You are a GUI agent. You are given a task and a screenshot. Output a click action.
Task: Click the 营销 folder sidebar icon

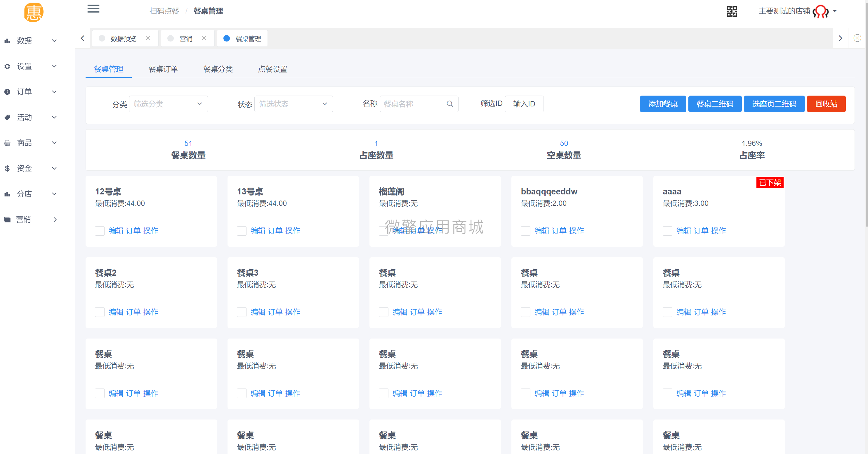click(x=7, y=220)
